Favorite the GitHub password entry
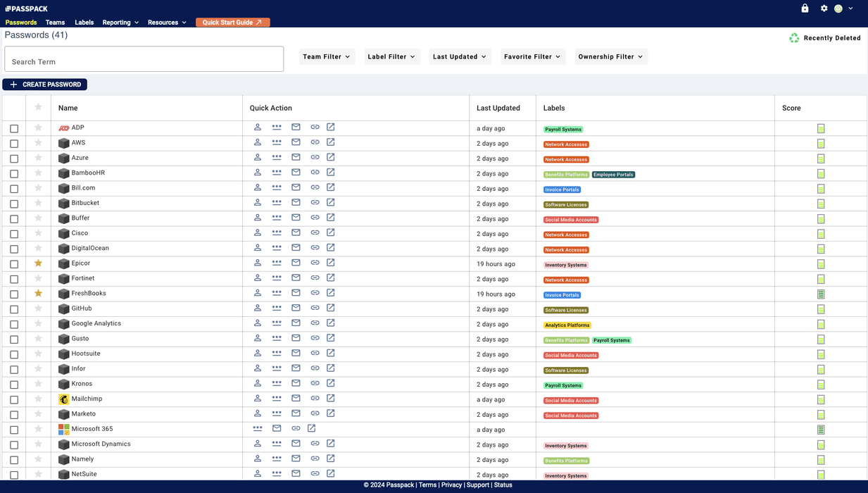This screenshot has width=868, height=493. (x=38, y=308)
